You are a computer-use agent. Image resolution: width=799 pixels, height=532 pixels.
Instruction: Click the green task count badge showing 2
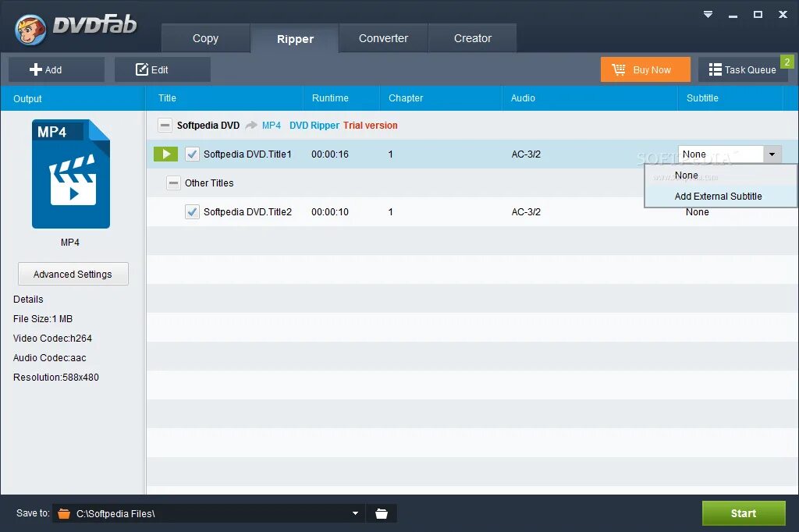pyautogui.click(x=787, y=62)
